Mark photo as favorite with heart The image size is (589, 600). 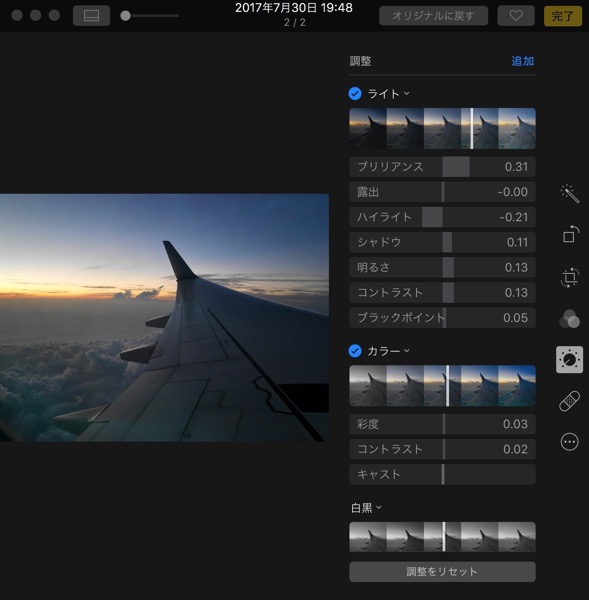point(516,16)
